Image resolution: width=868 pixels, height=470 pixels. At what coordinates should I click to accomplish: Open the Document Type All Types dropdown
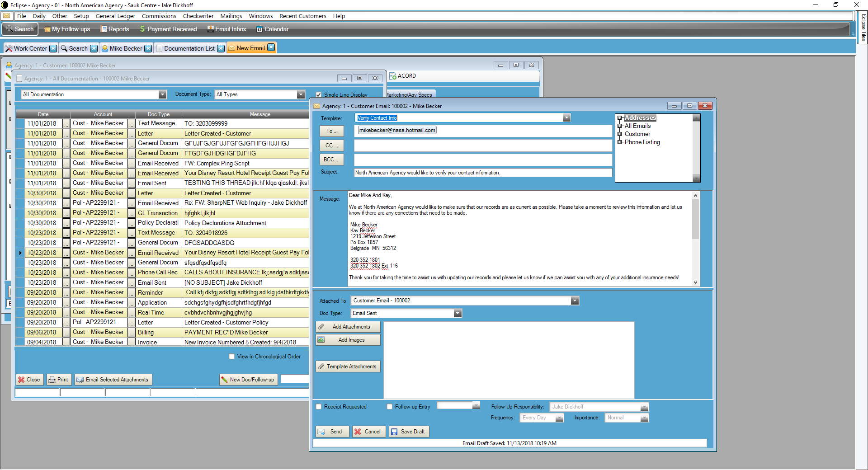click(x=301, y=94)
